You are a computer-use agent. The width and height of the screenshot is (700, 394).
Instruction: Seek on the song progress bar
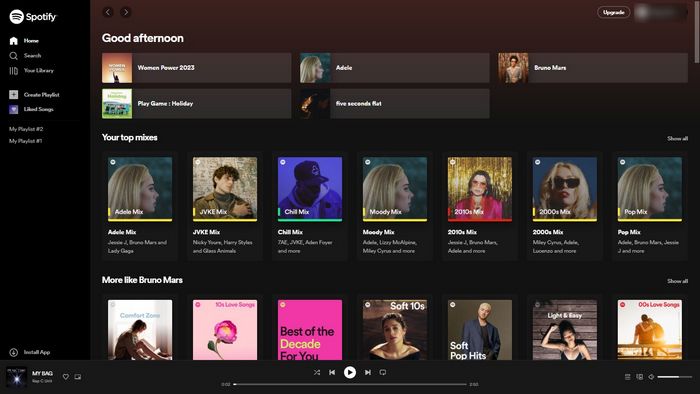coord(350,384)
